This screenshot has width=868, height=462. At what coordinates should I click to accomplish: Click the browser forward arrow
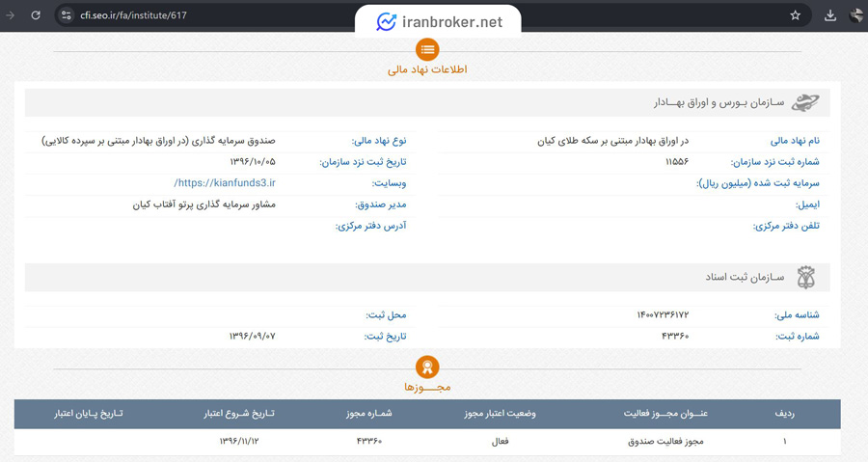pyautogui.click(x=10, y=15)
